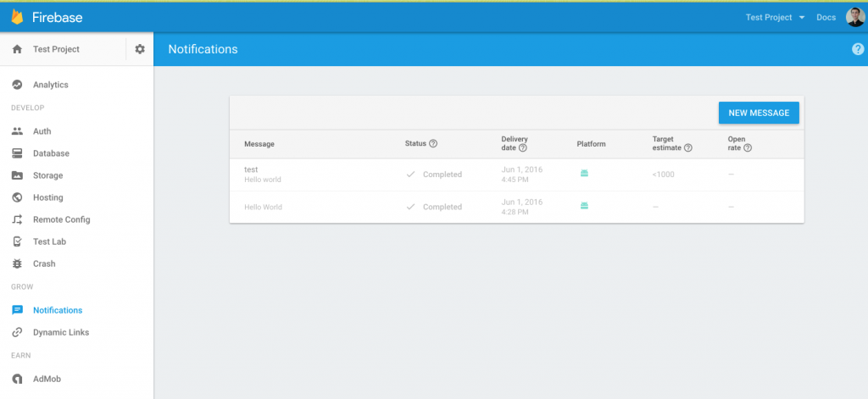This screenshot has width=868, height=399.
Task: Select Remote Config in sidebar
Action: coord(61,219)
